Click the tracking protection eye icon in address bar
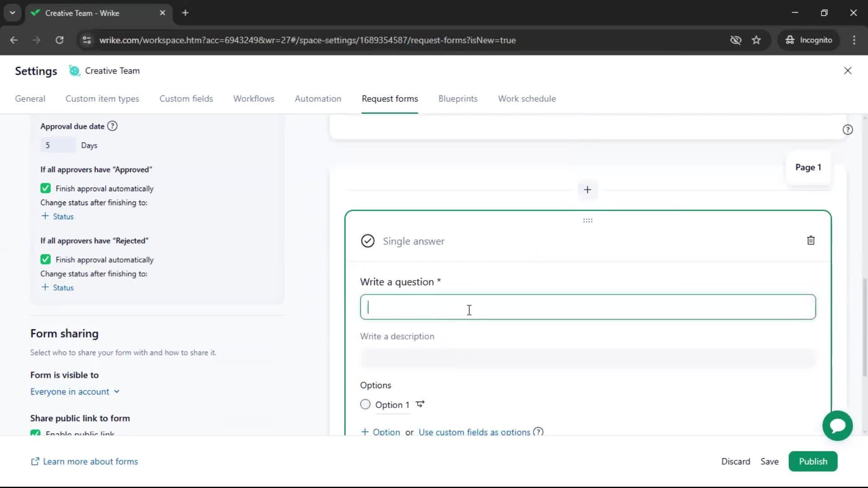Screen dimensions: 868x488 click(736, 40)
